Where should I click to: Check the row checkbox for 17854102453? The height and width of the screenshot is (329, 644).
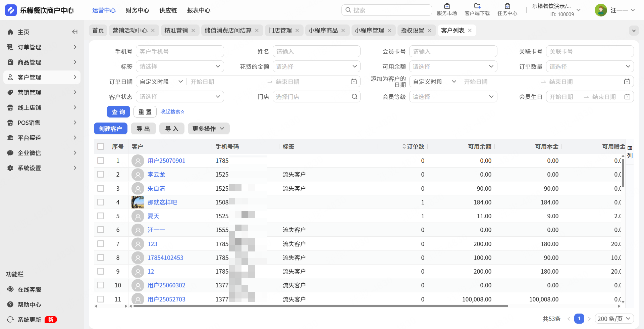coord(101,257)
